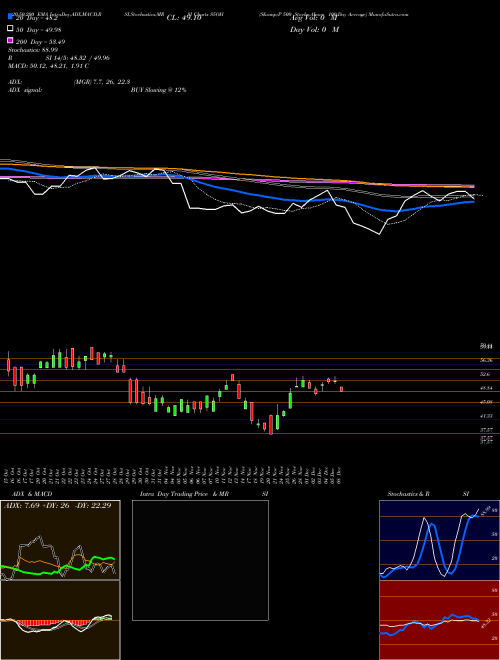Click the 52.6 price axis label
The width and height of the screenshot is (500, 660).
click(x=486, y=374)
